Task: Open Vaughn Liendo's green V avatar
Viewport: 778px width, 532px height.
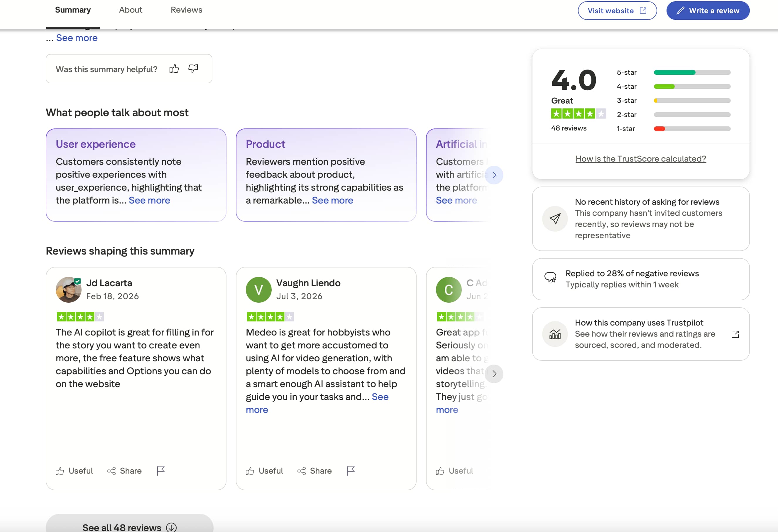Action: coord(258,290)
